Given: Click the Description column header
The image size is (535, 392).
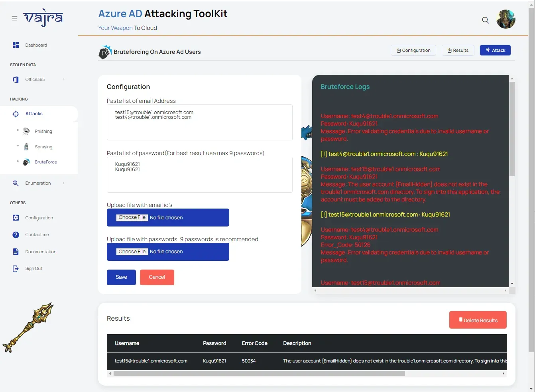Looking at the screenshot, I should pyautogui.click(x=297, y=343).
